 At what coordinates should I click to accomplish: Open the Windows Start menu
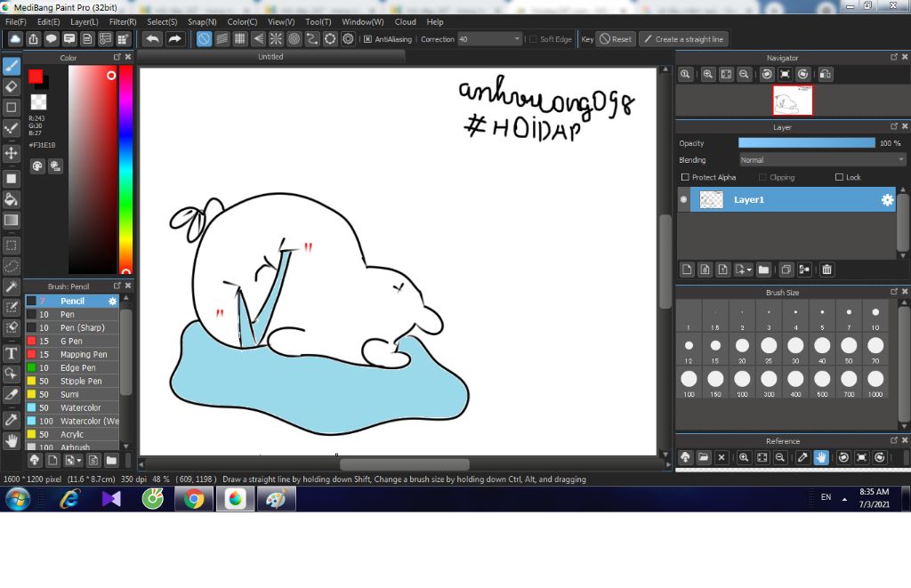coord(18,499)
